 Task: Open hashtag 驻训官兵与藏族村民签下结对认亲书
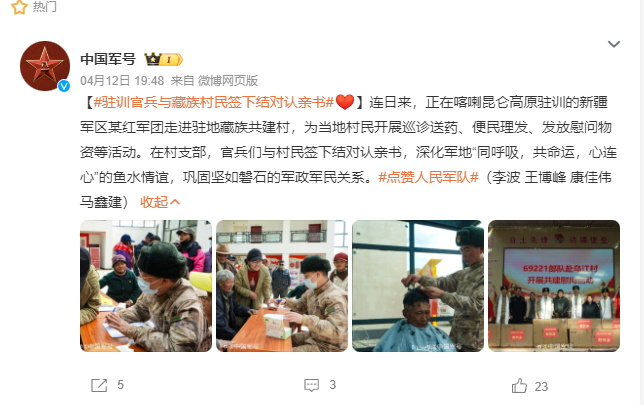click(x=213, y=102)
